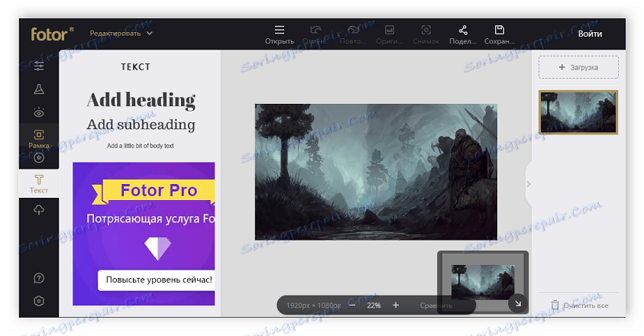Image resolution: width=644 pixels, height=336 pixels.
Task: Zoom out with the minus button
Action: [352, 305]
